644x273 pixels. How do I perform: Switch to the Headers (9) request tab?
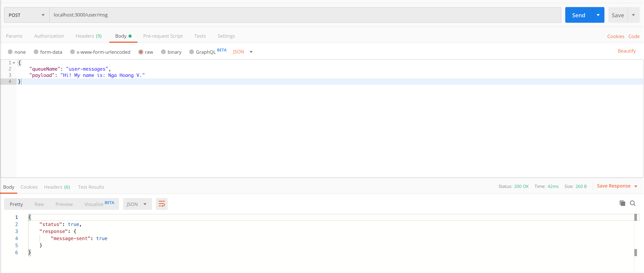89,36
